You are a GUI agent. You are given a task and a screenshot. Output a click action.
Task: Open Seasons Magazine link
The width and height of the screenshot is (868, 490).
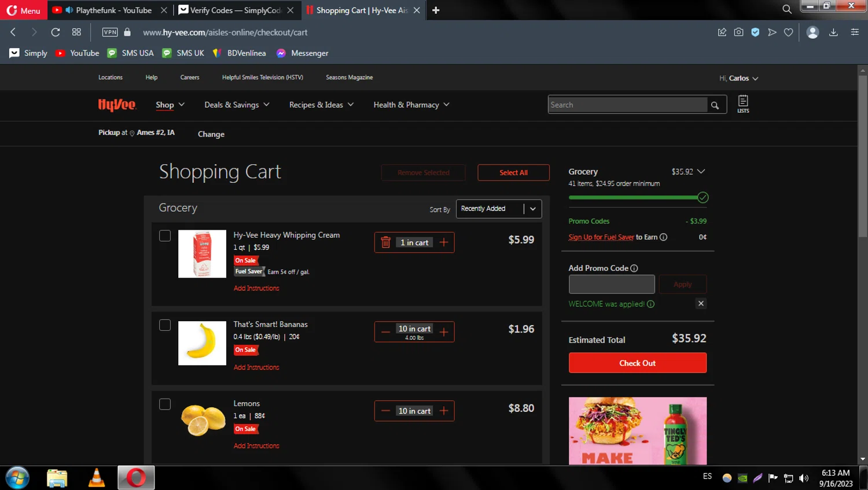point(350,78)
